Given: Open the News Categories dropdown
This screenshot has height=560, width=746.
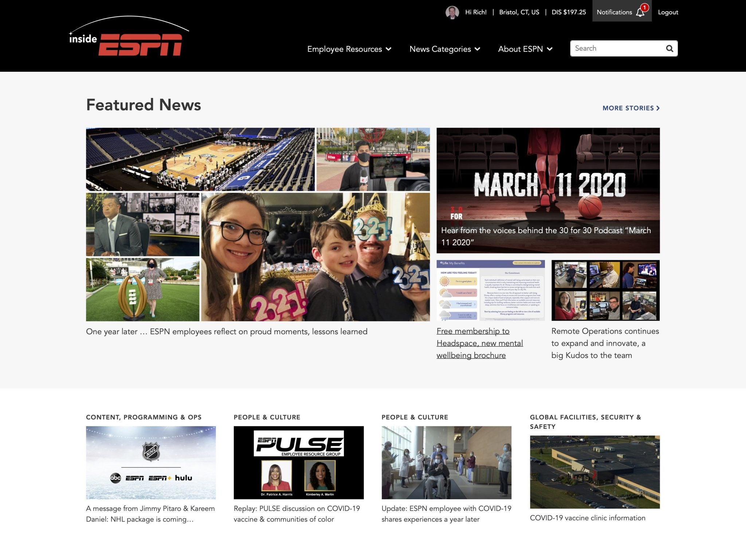Looking at the screenshot, I should pyautogui.click(x=445, y=49).
